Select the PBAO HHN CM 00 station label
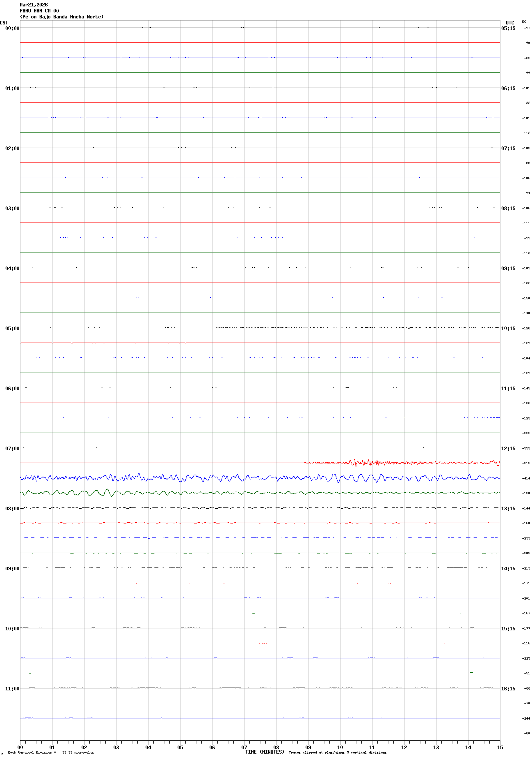The height and width of the screenshot is (758, 532). tap(39, 11)
